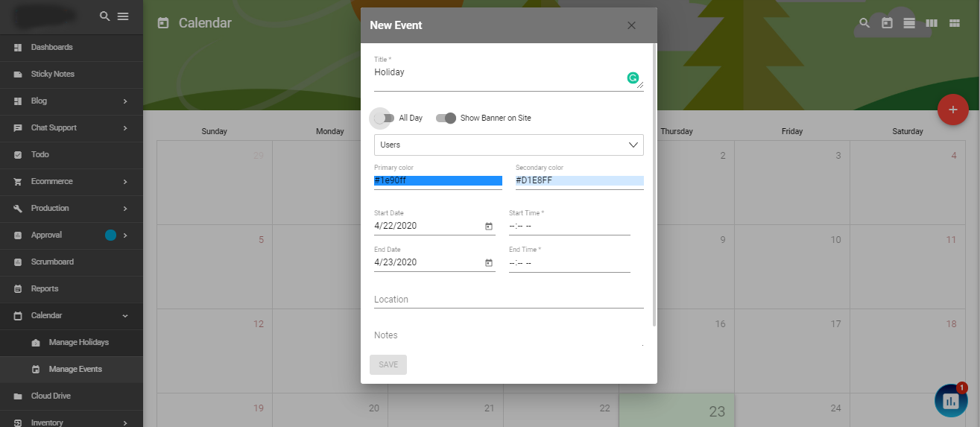Open the End Date calendar picker icon
Viewport: 980px width, 427px height.
tap(489, 262)
